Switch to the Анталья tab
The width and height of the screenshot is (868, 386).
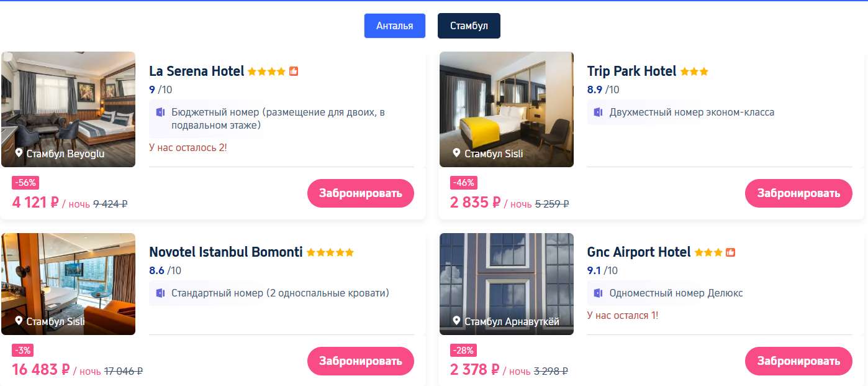coord(394,26)
